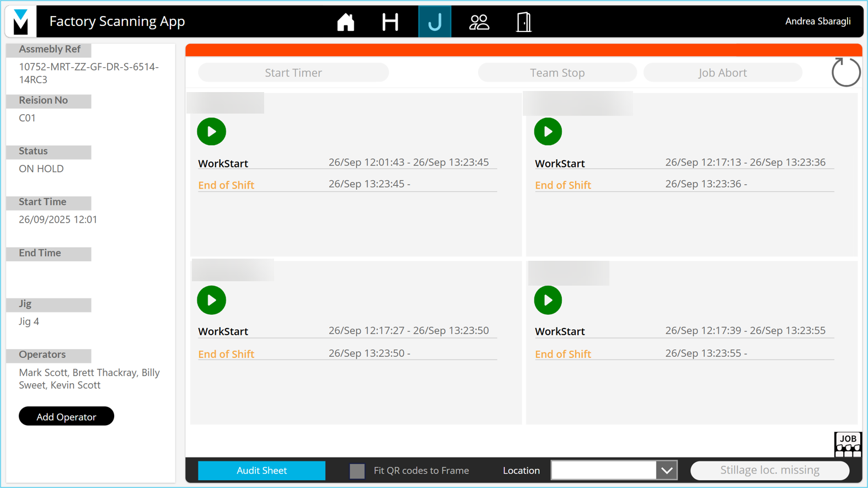This screenshot has height=488, width=868.
Task: Click the circular refresh icon
Action: tap(845, 72)
